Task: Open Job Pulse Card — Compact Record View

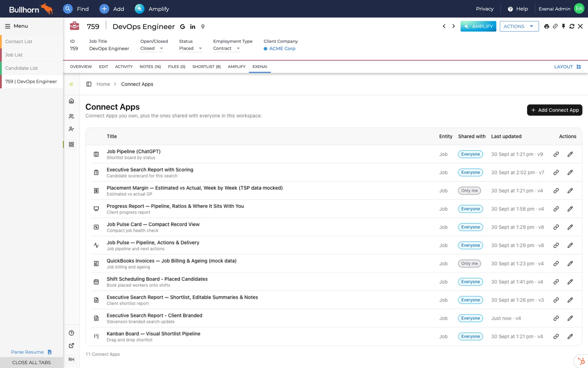Action: coord(153,224)
